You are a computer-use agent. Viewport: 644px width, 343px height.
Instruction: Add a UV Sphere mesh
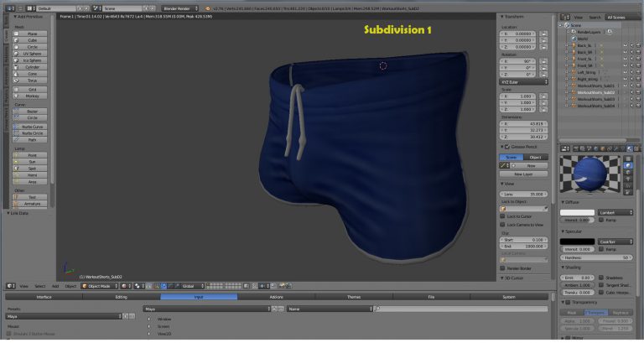click(x=32, y=54)
